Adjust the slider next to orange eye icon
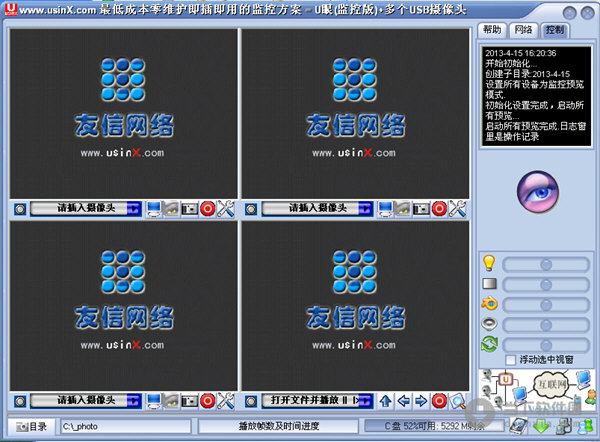The width and height of the screenshot is (600, 442). [x=546, y=305]
